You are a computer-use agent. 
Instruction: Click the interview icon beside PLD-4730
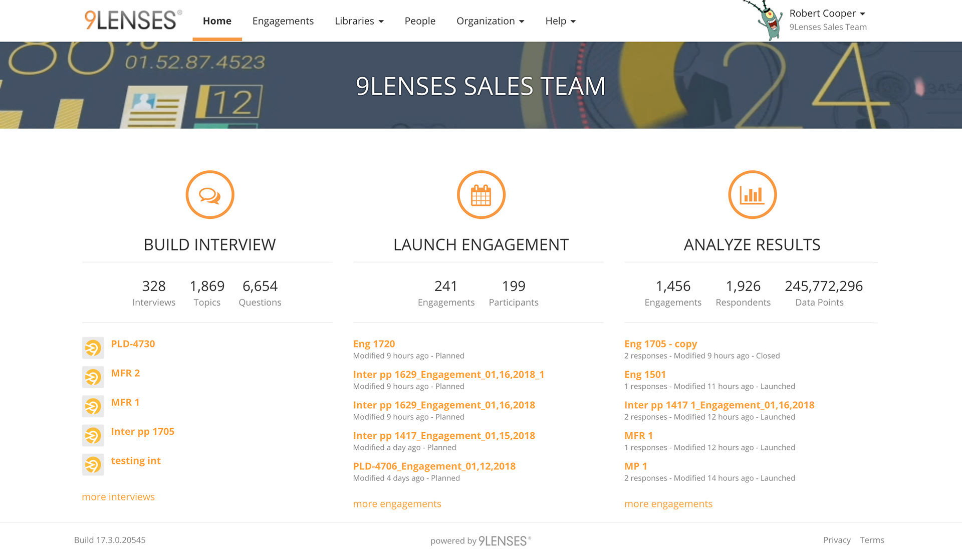93,348
